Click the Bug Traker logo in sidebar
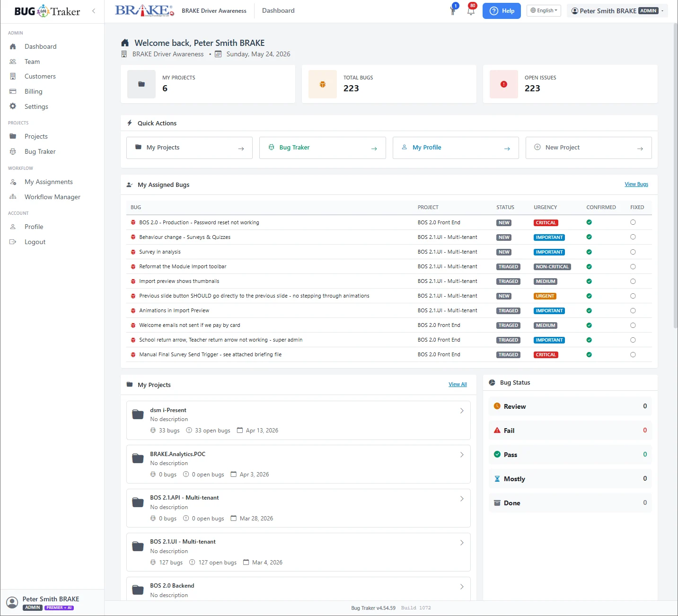The width and height of the screenshot is (678, 616). [47, 11]
